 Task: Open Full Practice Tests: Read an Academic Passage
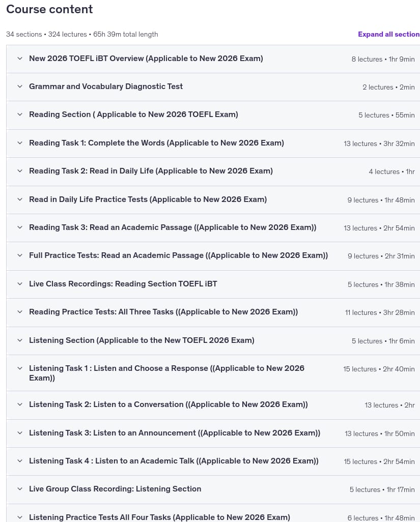point(20,255)
